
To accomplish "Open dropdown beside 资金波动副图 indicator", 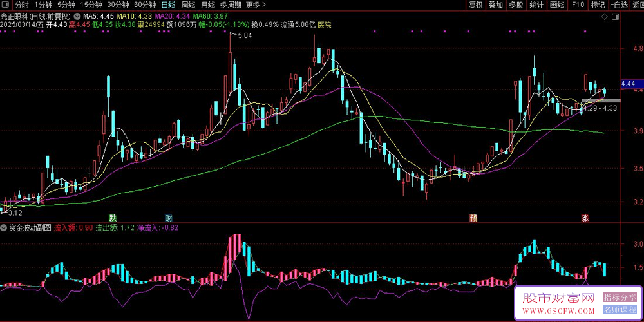I will (x=4, y=227).
